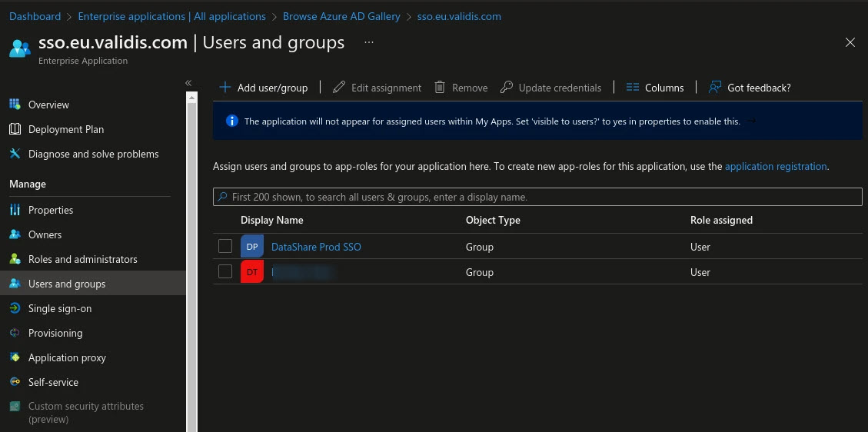Viewport: 868px width, 432px height.
Task: Click Object Type column header
Action: [493, 220]
